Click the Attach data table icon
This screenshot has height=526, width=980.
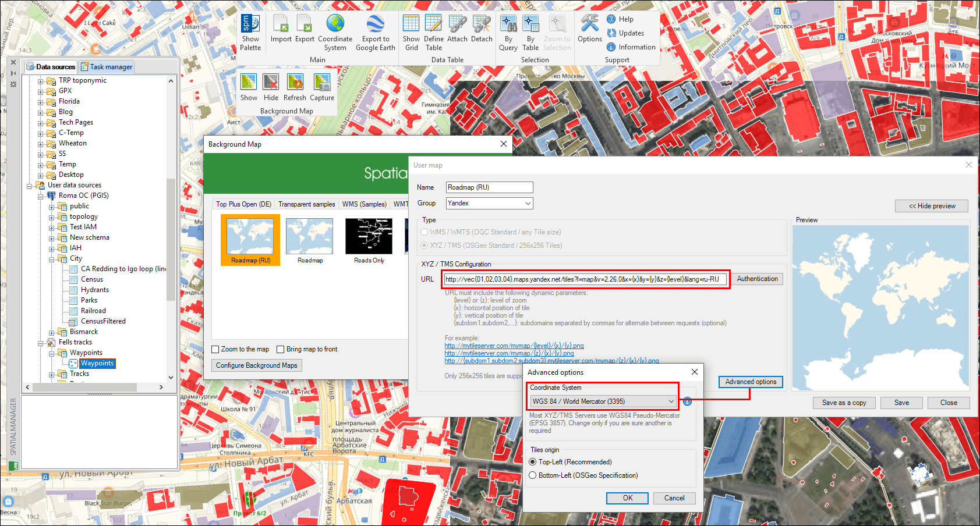coord(457,23)
